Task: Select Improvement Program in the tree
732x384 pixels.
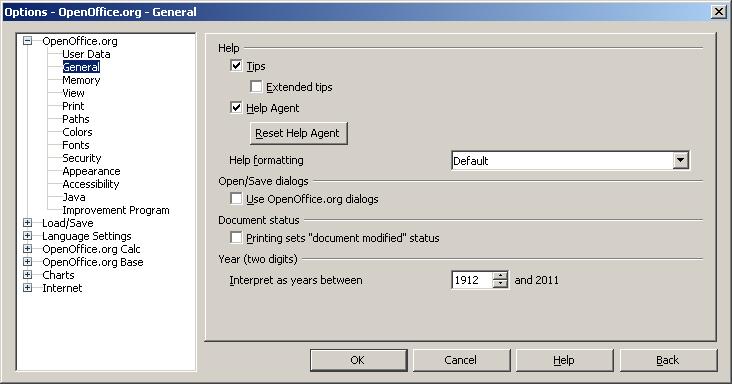Action: (x=116, y=210)
